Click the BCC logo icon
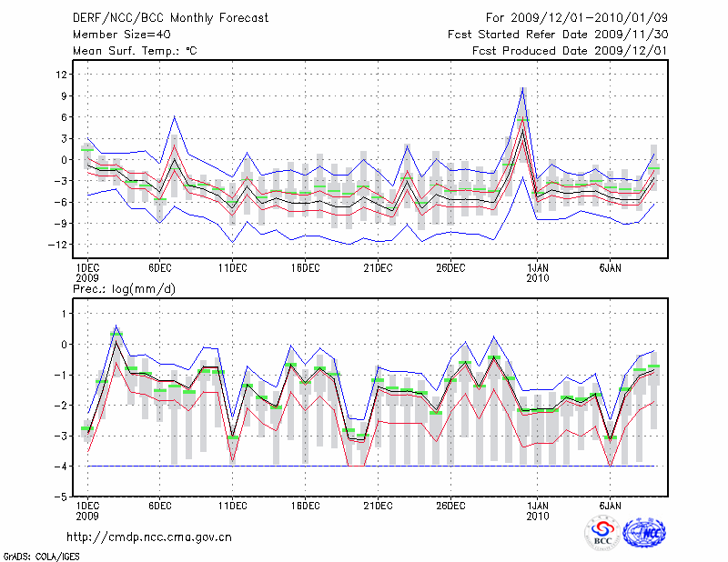The image size is (728, 562). pyautogui.click(x=602, y=532)
